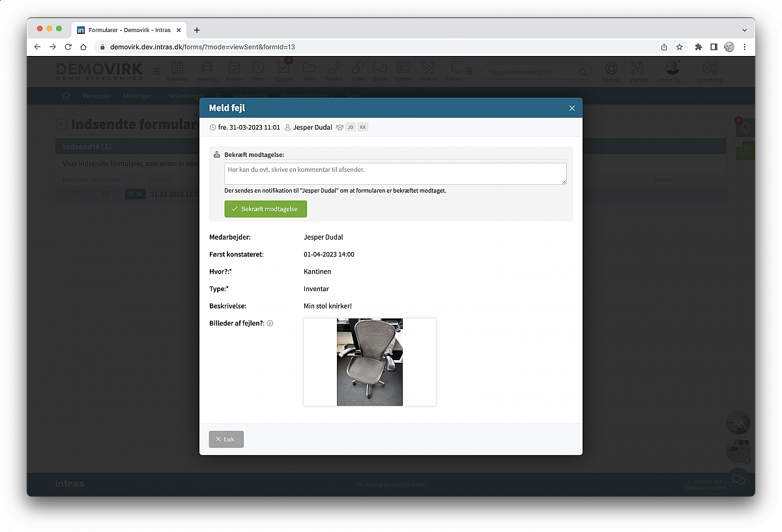Click the toolbar scroll-left arrow

(x=156, y=71)
